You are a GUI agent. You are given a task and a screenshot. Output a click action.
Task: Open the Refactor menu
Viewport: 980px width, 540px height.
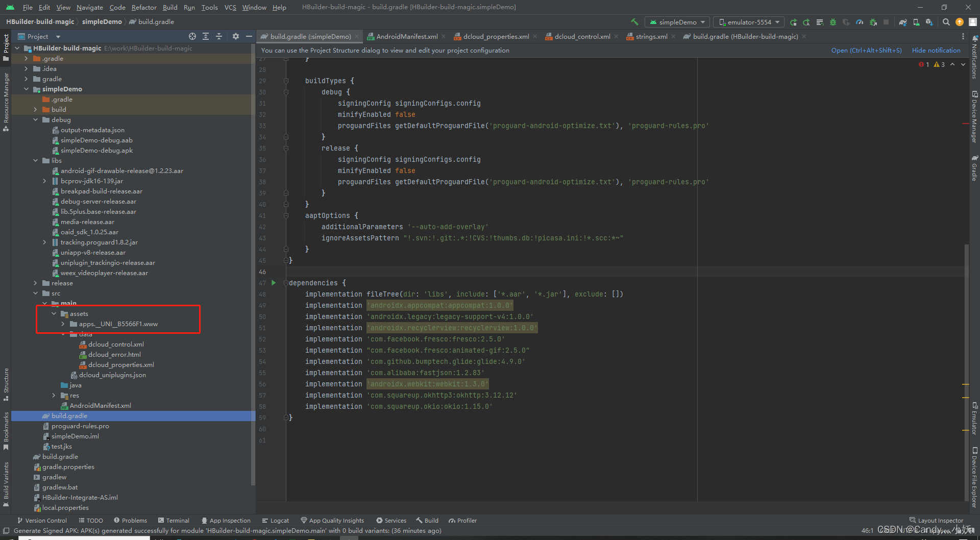click(x=144, y=7)
